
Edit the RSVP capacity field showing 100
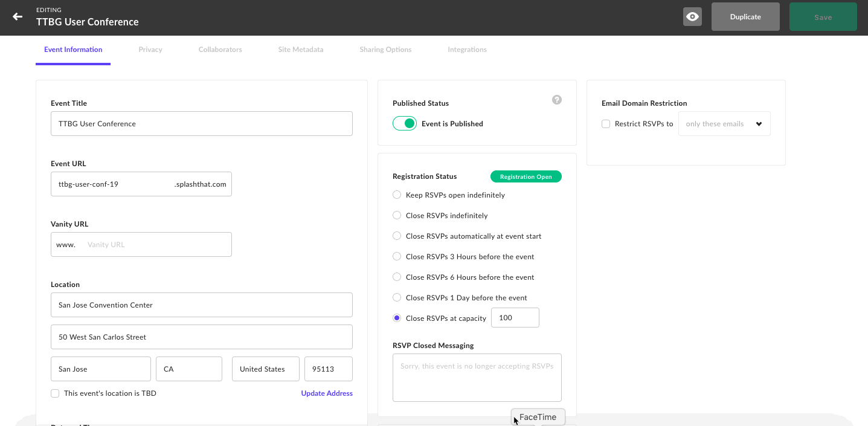pyautogui.click(x=515, y=317)
